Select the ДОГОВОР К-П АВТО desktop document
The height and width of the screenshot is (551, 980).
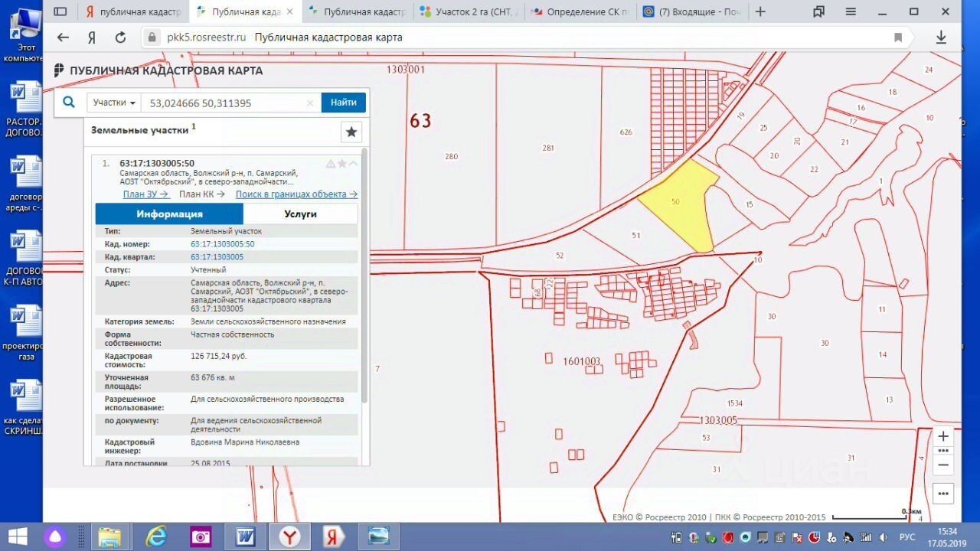26,259
